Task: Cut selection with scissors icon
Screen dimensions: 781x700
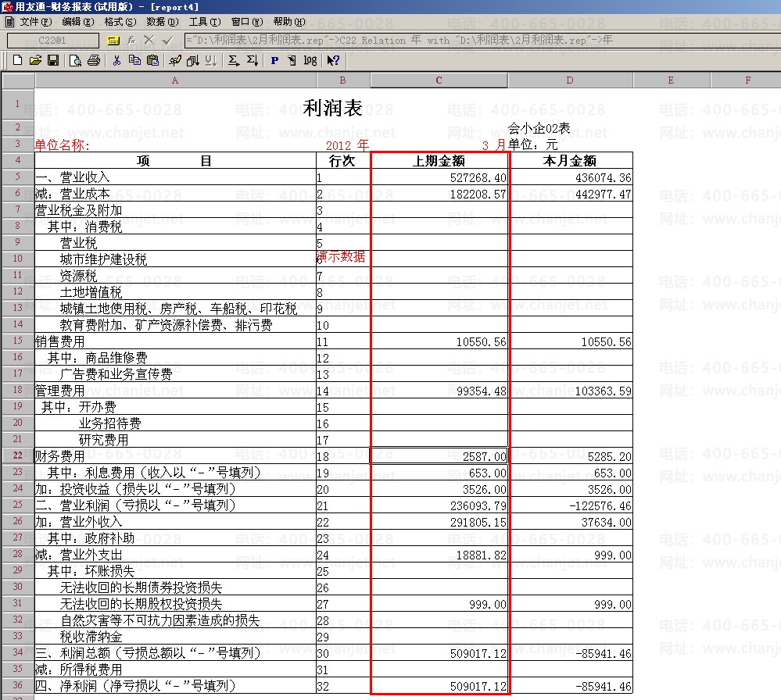Action: click(116, 60)
